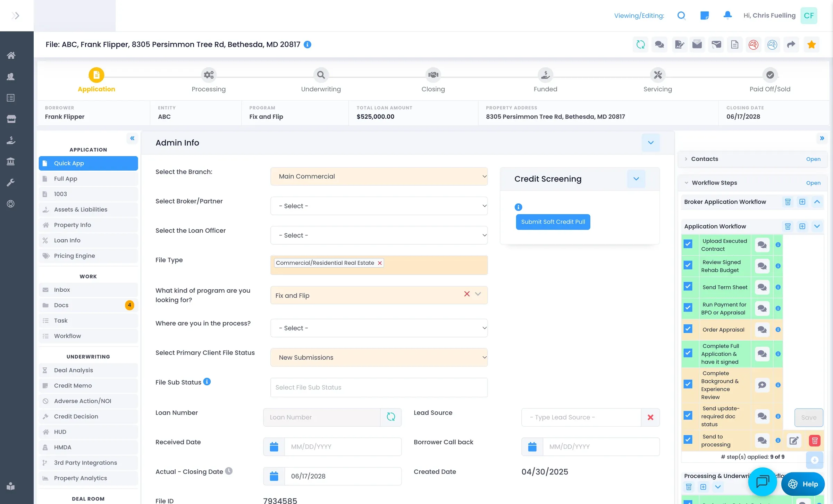Toggle Complete Background & Experience Review checkbox
This screenshot has height=504, width=833.
click(688, 384)
